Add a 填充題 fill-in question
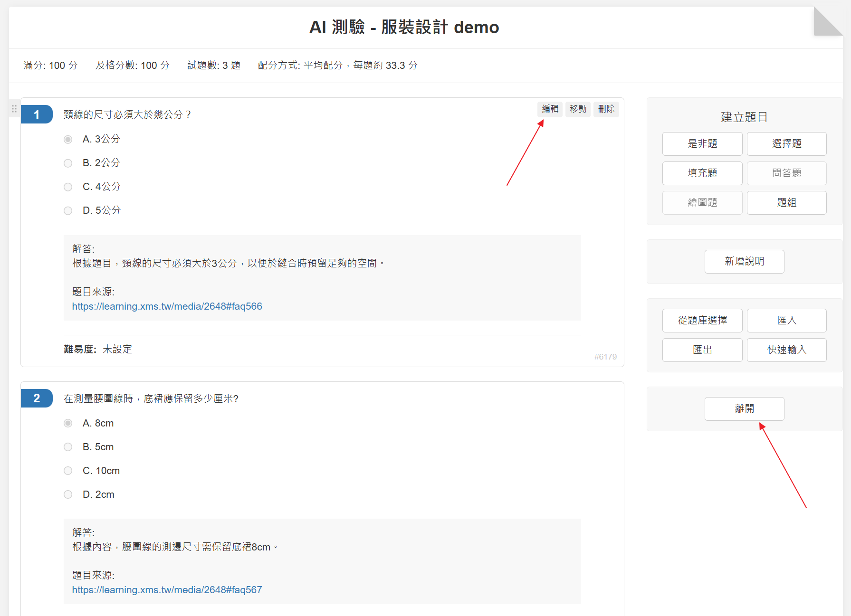Image resolution: width=851 pixels, height=616 pixels. (702, 173)
